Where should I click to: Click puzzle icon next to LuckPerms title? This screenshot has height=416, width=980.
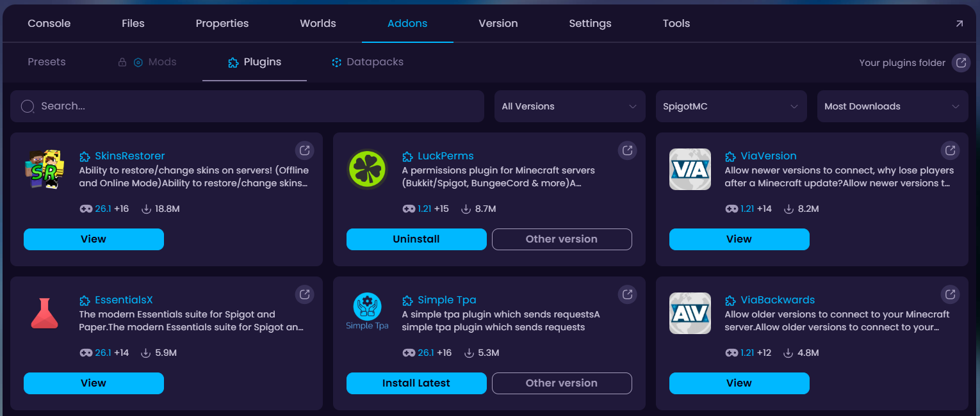407,156
